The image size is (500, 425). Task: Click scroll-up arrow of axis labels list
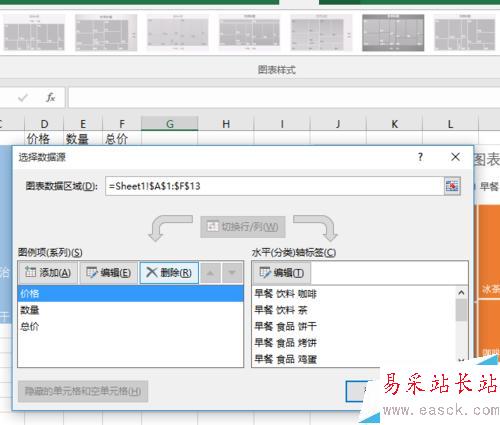click(461, 292)
